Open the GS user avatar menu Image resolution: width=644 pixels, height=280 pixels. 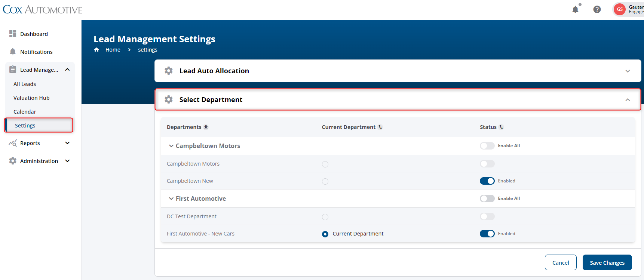(x=620, y=9)
